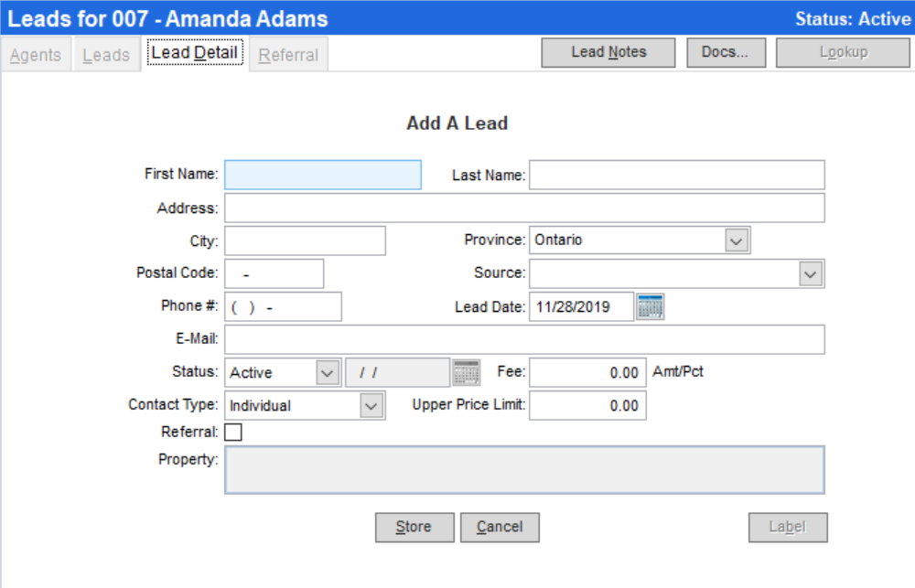The height and width of the screenshot is (588, 915).
Task: Expand the Source dropdown list
Action: click(809, 273)
